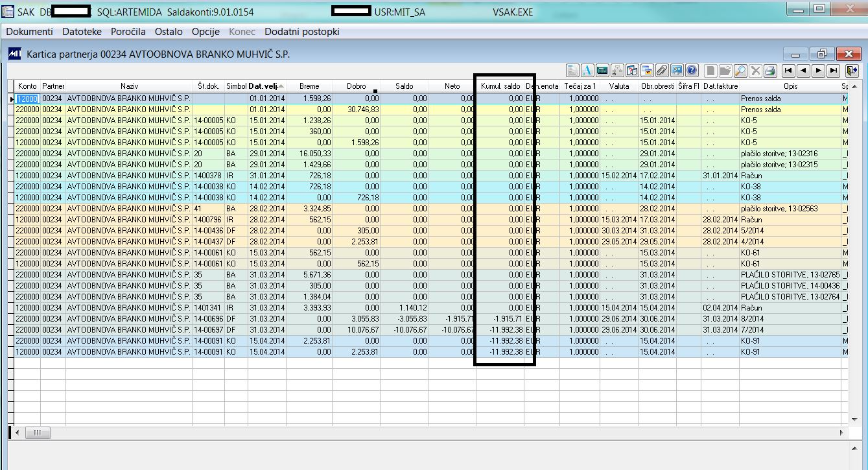Screen dimensions: 868x470
Task: Open the Dodatni postopki menu
Action: pyautogui.click(x=301, y=32)
